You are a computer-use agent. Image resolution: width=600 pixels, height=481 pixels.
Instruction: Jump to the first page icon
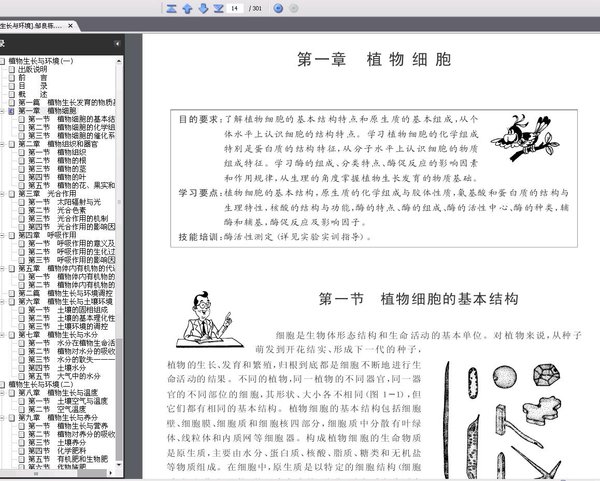point(171,8)
